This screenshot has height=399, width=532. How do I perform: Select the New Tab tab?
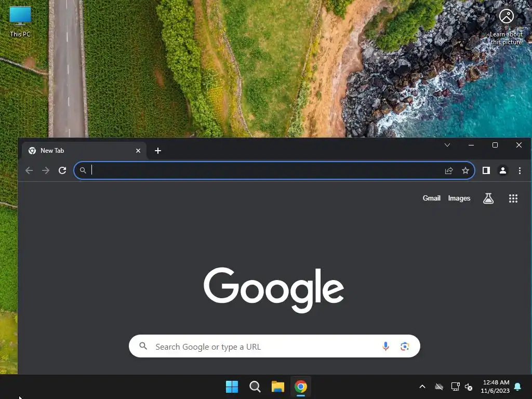coord(84,151)
